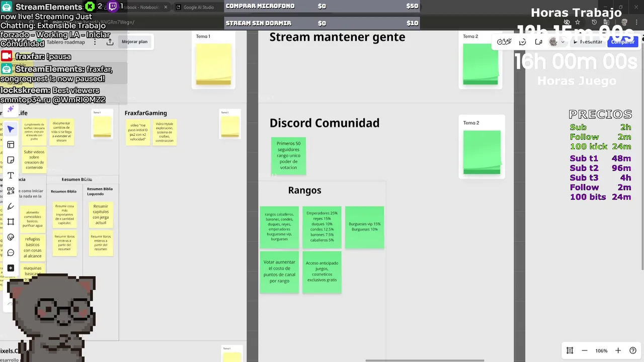Close the Notebook browser tab

point(165,7)
